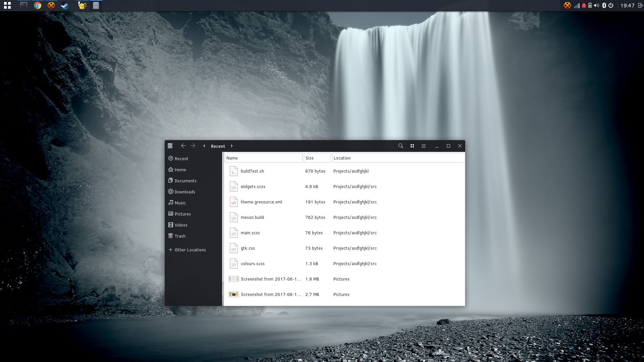The image size is (644, 362).
Task: Open Trash in the sidebar
Action: tap(193, 236)
